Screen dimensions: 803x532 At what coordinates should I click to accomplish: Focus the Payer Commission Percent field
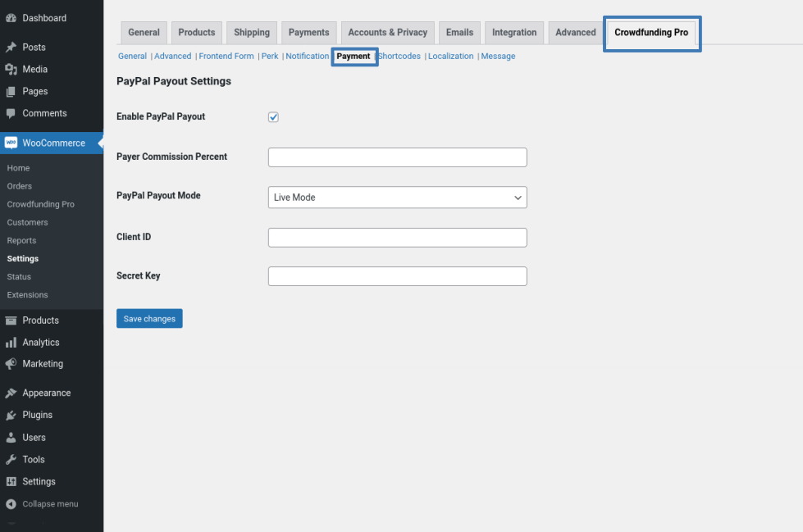click(x=398, y=157)
